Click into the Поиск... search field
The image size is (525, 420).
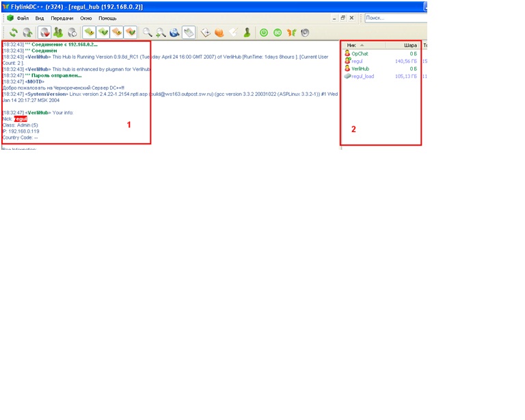396,18
